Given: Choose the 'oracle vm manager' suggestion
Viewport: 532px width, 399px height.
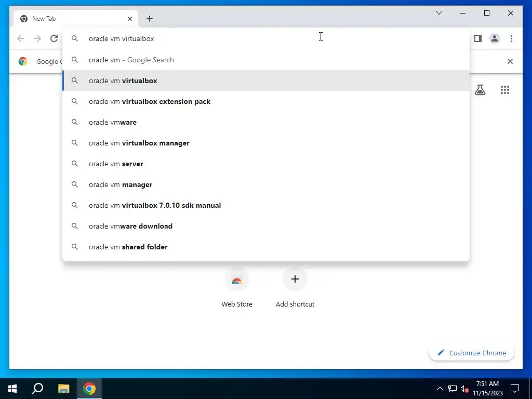Looking at the screenshot, I should 266,184.
